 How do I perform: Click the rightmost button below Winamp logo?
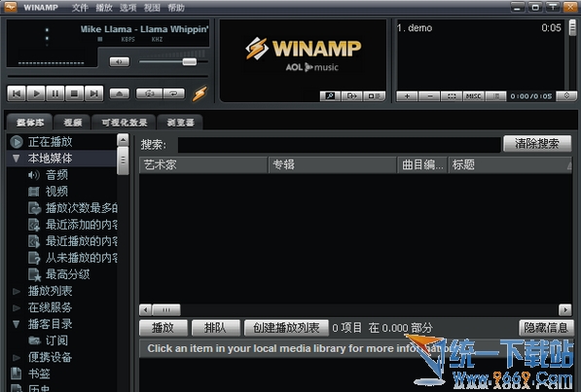click(x=375, y=96)
